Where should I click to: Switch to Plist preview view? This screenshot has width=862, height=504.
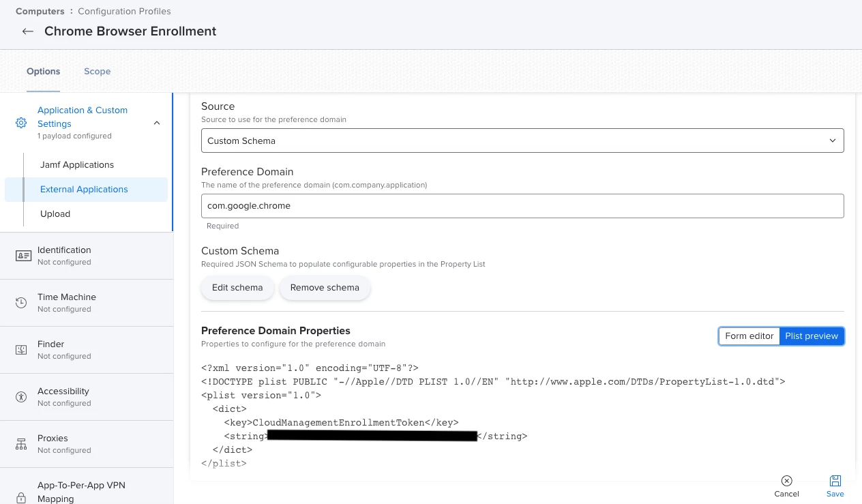[812, 336]
